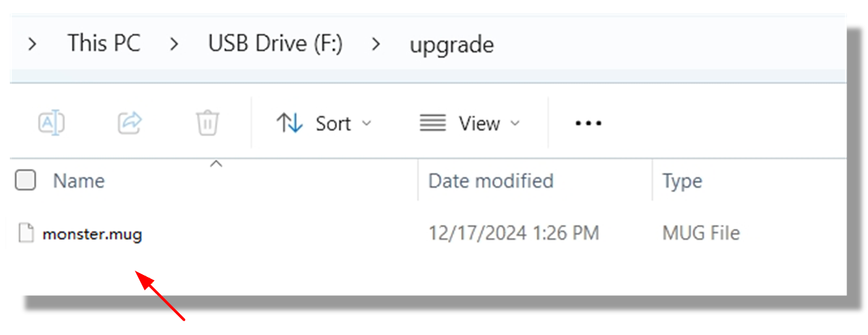The height and width of the screenshot is (335, 868).
Task: Navigate to This PC breadcrumb
Action: click(104, 44)
